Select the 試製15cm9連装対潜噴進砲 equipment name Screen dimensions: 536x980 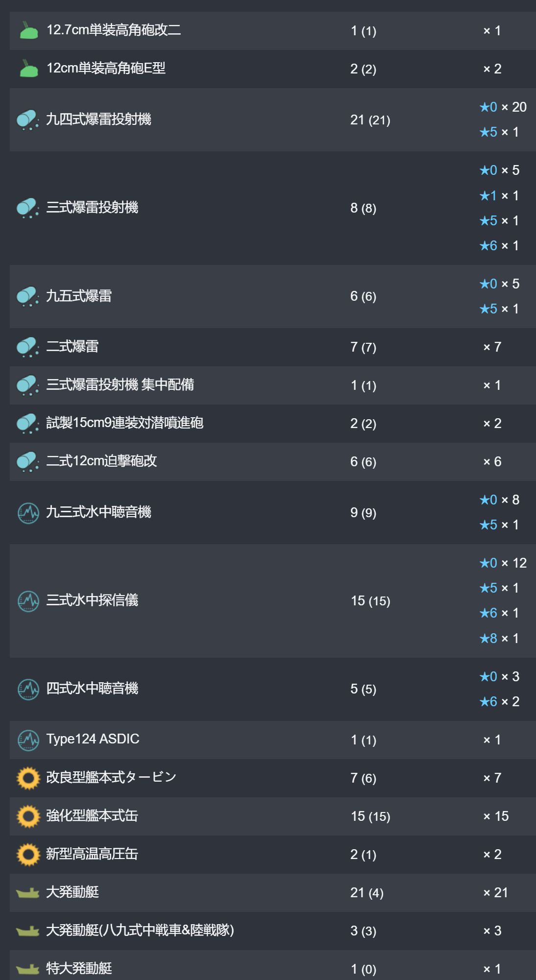pyautogui.click(x=124, y=423)
